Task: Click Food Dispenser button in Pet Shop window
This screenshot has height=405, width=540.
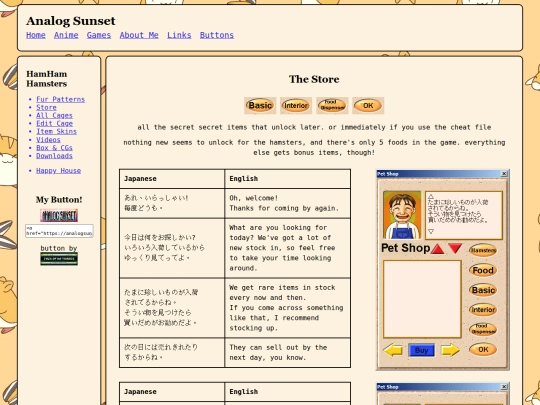Action: 483,330
